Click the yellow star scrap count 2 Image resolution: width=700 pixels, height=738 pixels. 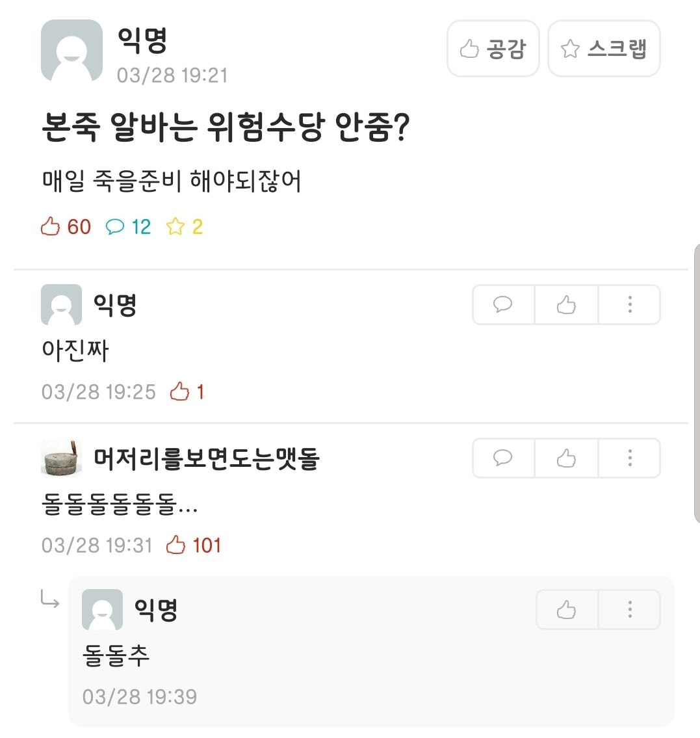click(185, 227)
